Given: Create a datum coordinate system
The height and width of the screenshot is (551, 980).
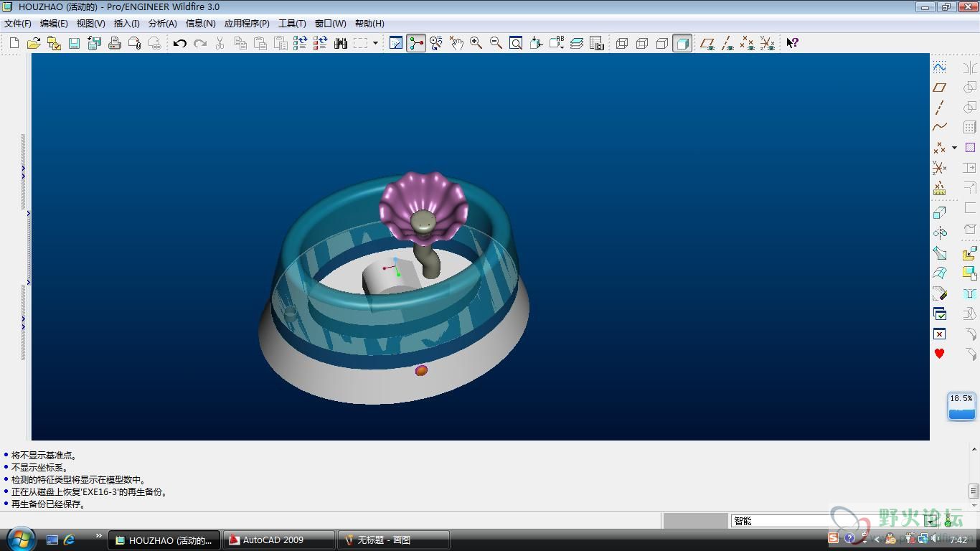Looking at the screenshot, I should point(940,168).
